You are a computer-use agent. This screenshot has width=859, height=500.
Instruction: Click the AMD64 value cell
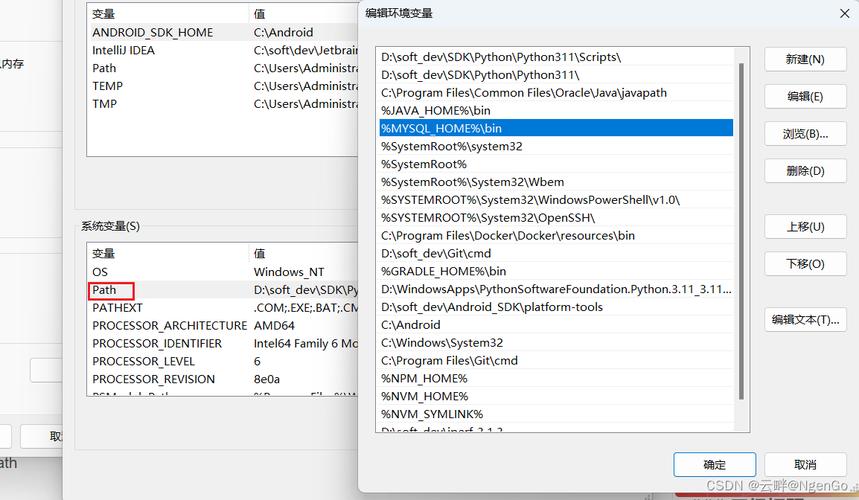pos(274,325)
